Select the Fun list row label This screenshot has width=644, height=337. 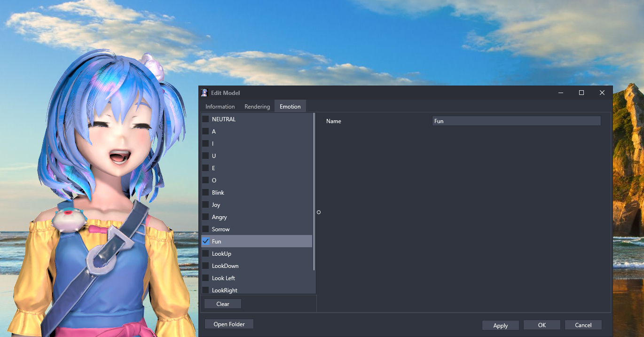(x=217, y=242)
